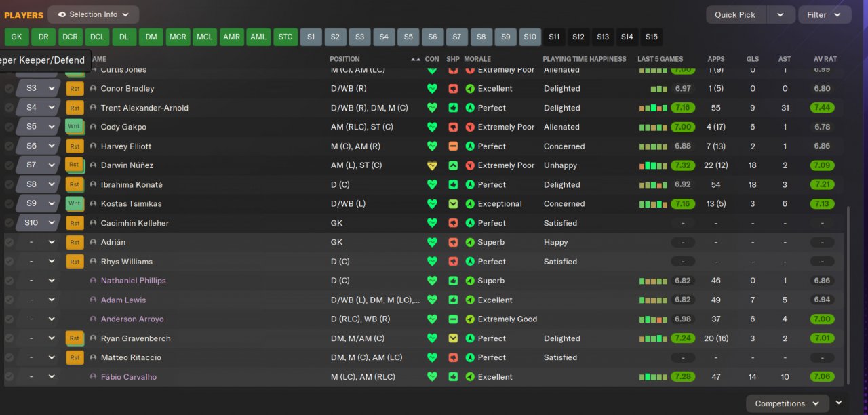
Task: Click Fábio Carvalho's last 5 games form bars
Action: pyautogui.click(x=653, y=377)
